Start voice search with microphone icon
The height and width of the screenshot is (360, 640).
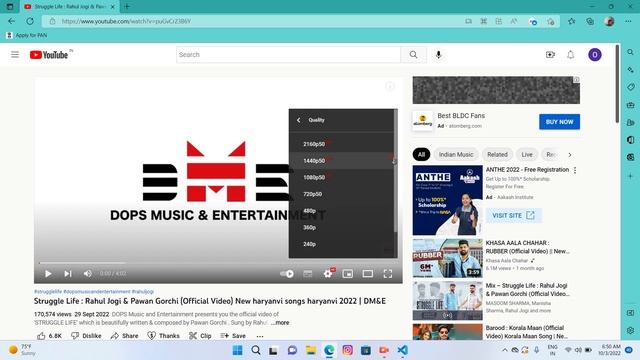[438, 55]
